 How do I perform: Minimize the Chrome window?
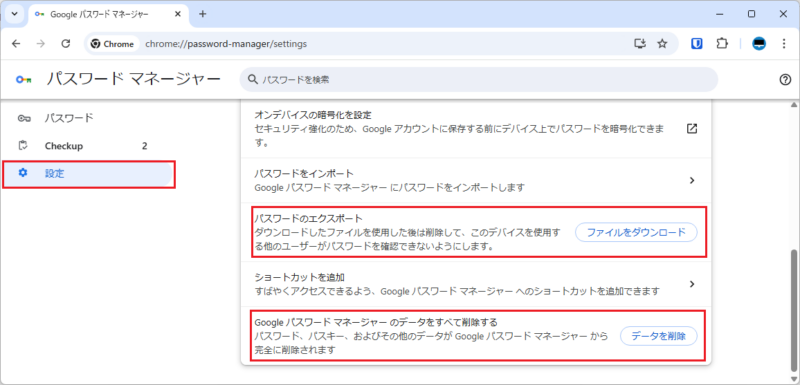pyautogui.click(x=719, y=14)
